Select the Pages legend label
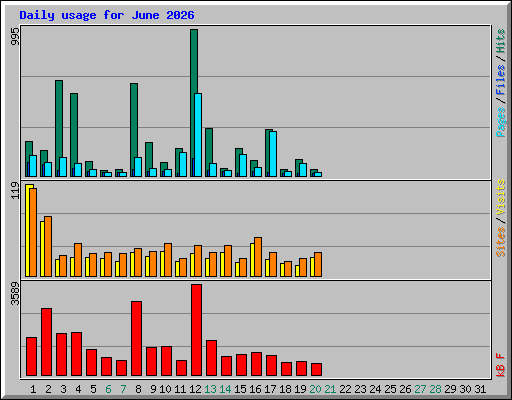The image size is (512, 400). point(501,122)
